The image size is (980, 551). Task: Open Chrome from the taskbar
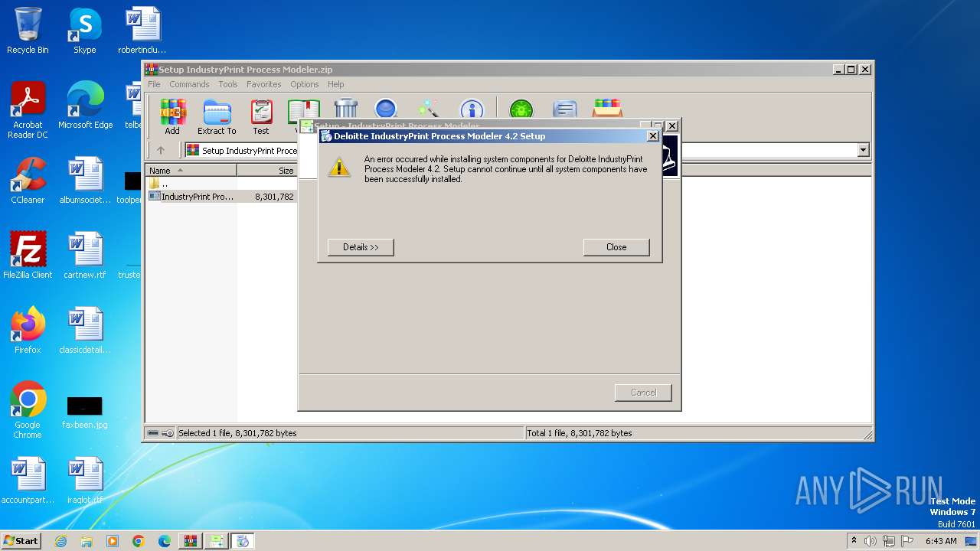pyautogui.click(x=139, y=541)
